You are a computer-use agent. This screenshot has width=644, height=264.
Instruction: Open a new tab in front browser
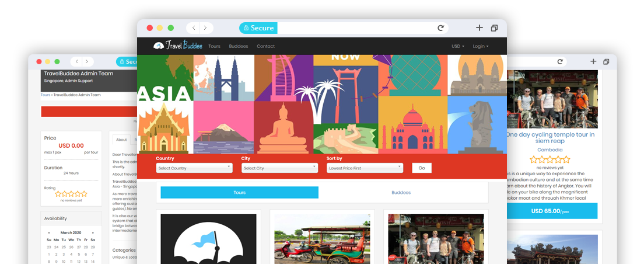pos(480,28)
